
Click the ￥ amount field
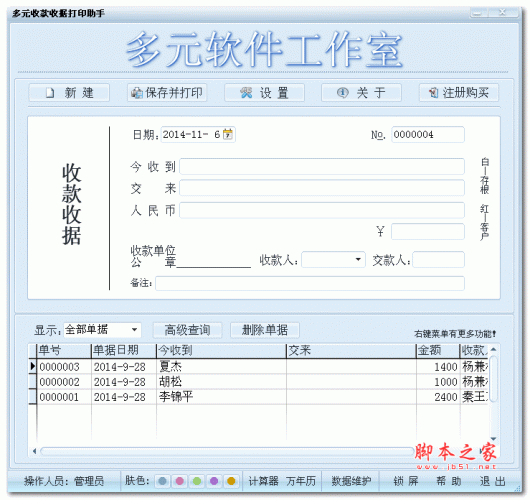428,232
